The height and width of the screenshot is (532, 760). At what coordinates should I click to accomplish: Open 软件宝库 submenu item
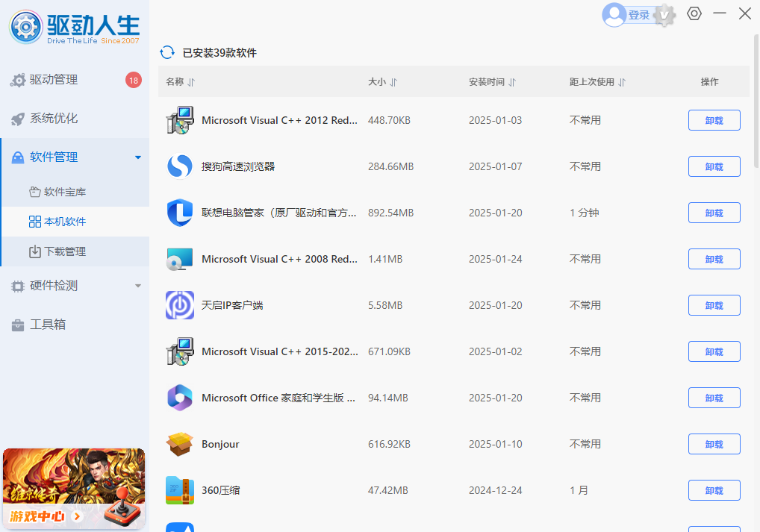coord(65,192)
